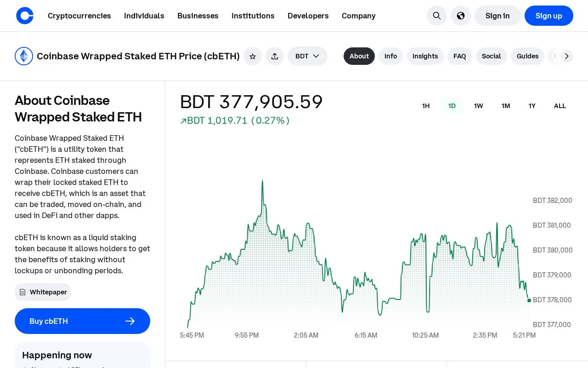
Task: Open the globe language selector icon
Action: [x=461, y=16]
